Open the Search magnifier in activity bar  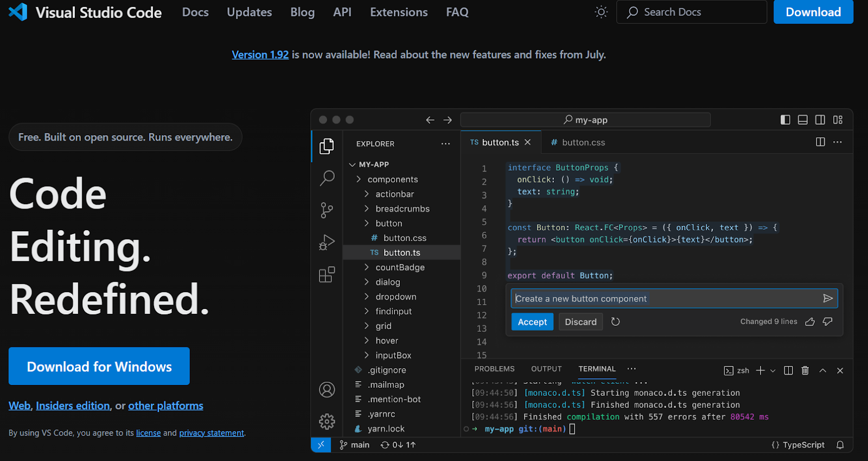pos(327,178)
